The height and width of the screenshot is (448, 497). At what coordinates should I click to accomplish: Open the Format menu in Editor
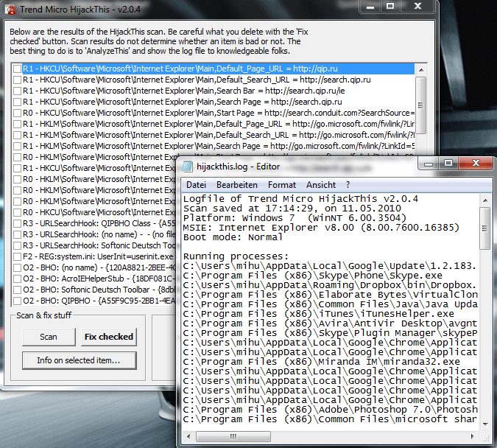click(282, 185)
